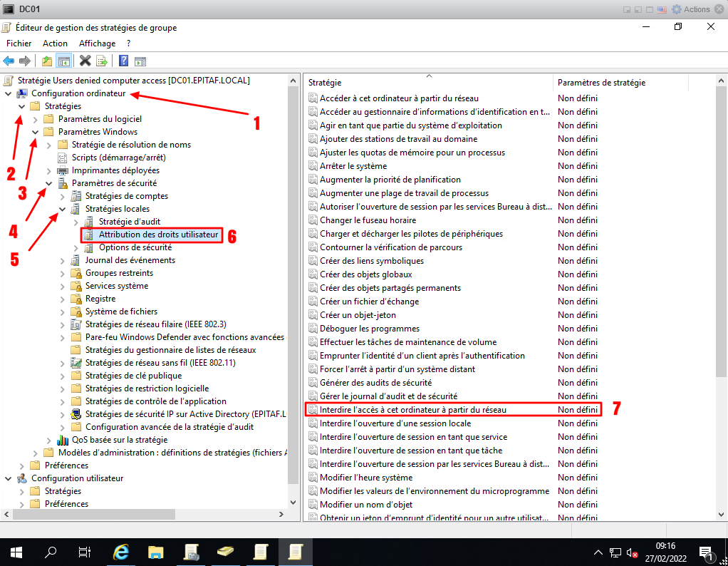Screen dimensions: 728x566
Task: Click the Export list toolbar icon
Action: point(102,61)
